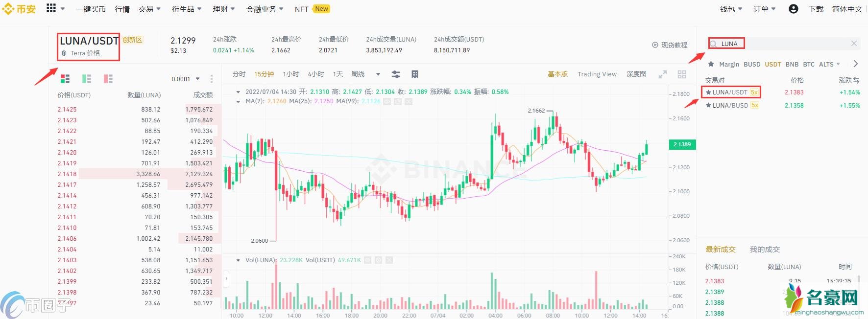Open order book 0.0001 precision dropdown
This screenshot has width=868, height=319.
click(186, 79)
